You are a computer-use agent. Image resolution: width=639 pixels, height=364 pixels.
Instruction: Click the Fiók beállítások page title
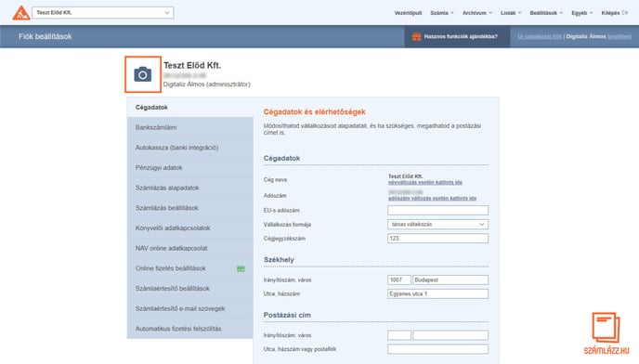point(45,37)
